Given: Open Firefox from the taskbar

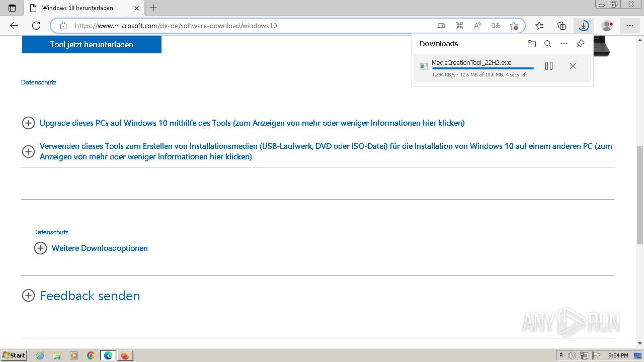Looking at the screenshot, I should point(125,355).
